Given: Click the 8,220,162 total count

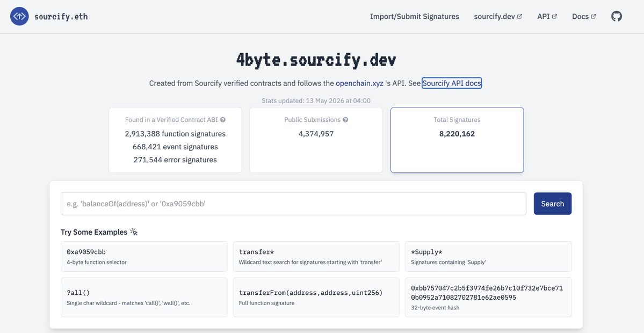Looking at the screenshot, I should pos(457,134).
